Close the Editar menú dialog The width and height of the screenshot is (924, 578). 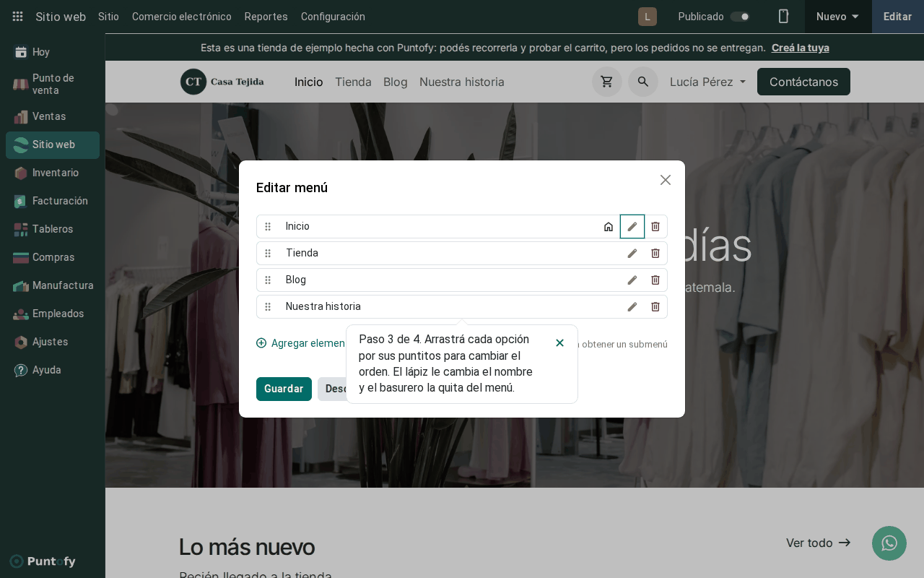click(666, 180)
